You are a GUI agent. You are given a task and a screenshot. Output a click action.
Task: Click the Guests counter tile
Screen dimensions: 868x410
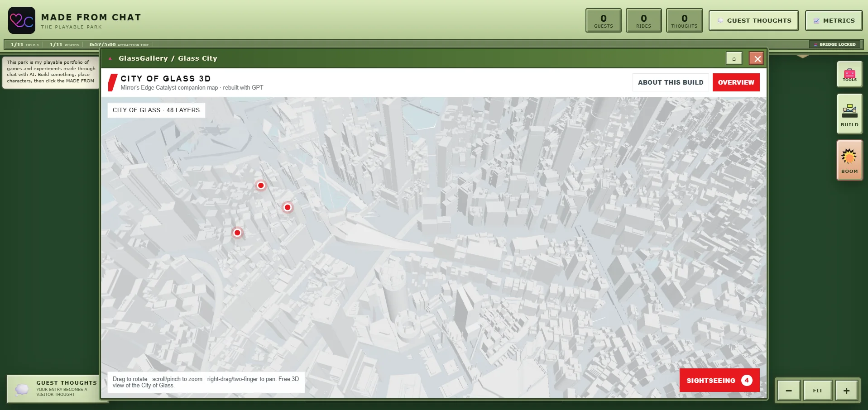tap(604, 20)
